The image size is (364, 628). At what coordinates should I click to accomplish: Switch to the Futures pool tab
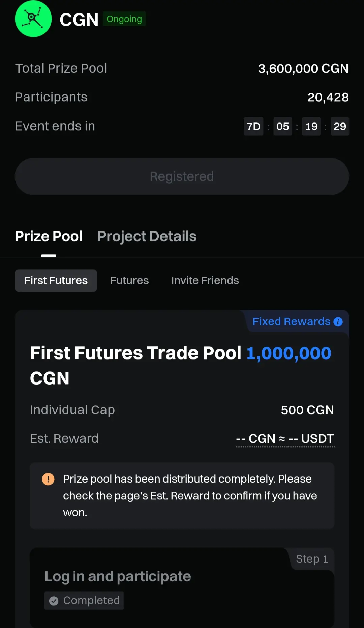(129, 280)
